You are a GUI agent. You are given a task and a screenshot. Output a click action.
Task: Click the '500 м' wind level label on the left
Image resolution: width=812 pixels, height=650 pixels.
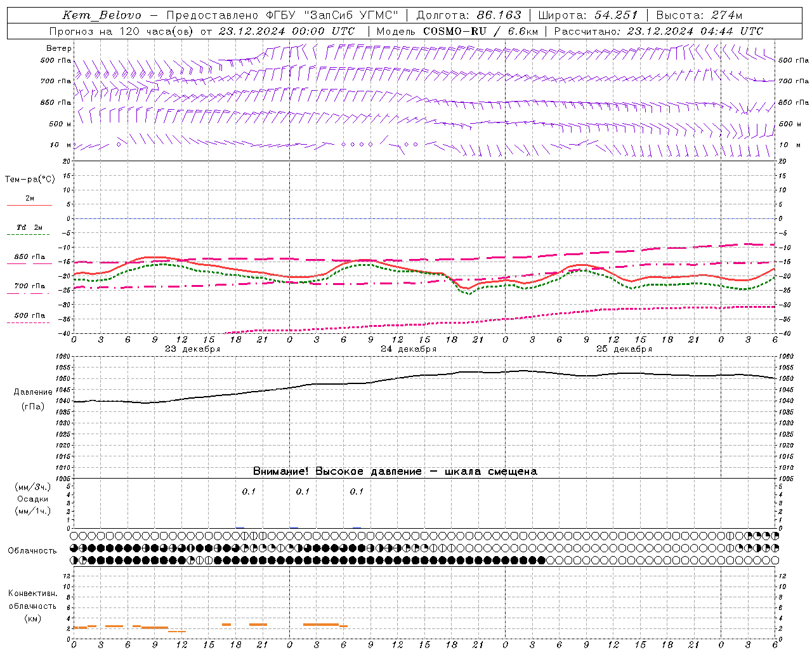coord(60,124)
